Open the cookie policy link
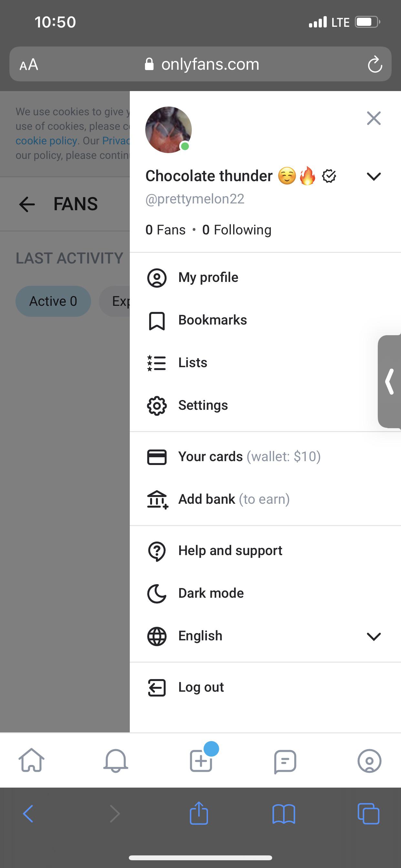401x868 pixels. click(x=46, y=141)
